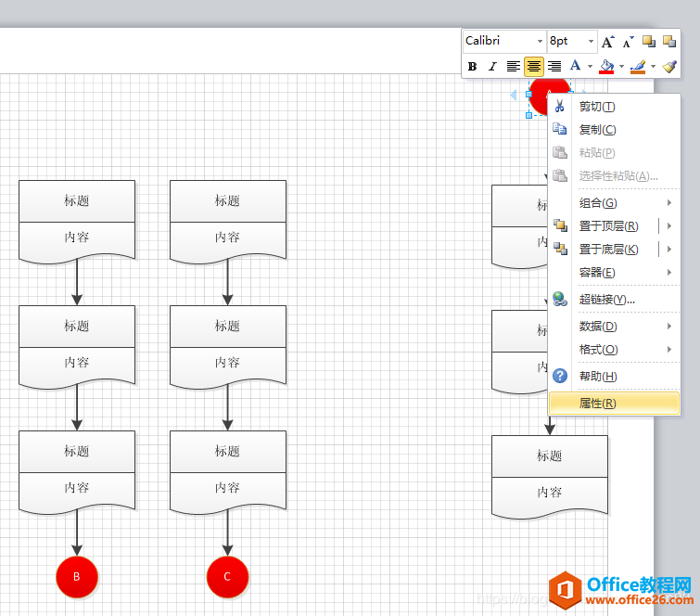Viewport: 700px width, 616px height.
Task: Click the blue question mark help icon
Action: pyautogui.click(x=560, y=376)
